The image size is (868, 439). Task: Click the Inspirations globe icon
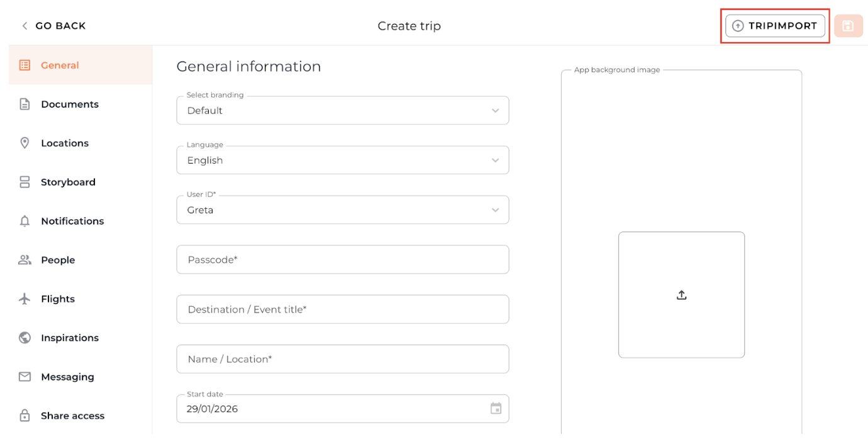click(25, 338)
